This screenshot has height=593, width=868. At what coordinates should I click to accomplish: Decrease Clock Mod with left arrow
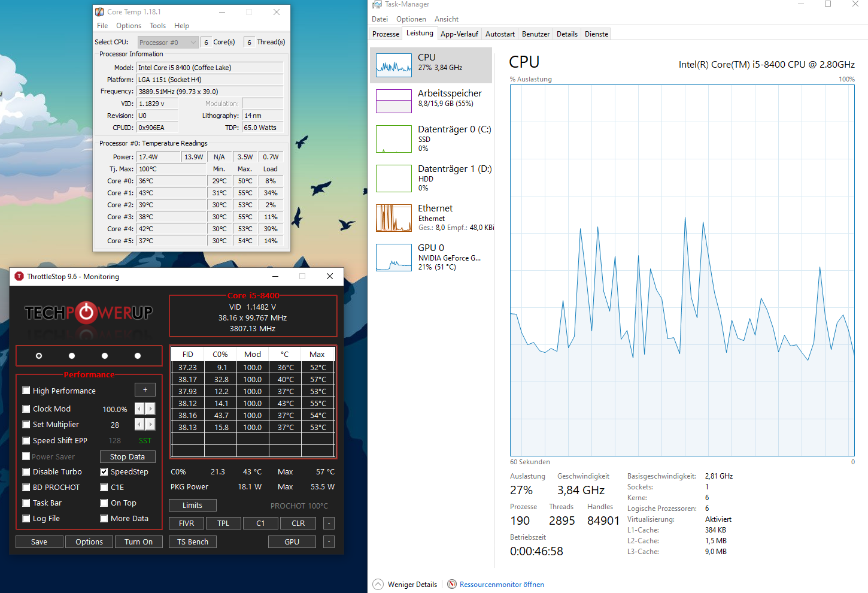[139, 409]
